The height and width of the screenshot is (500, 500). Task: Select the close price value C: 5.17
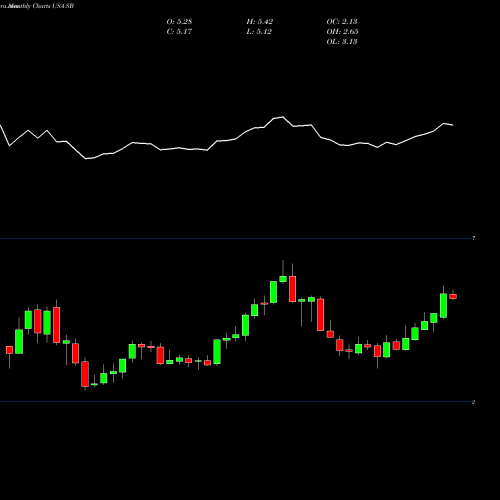pyautogui.click(x=179, y=32)
